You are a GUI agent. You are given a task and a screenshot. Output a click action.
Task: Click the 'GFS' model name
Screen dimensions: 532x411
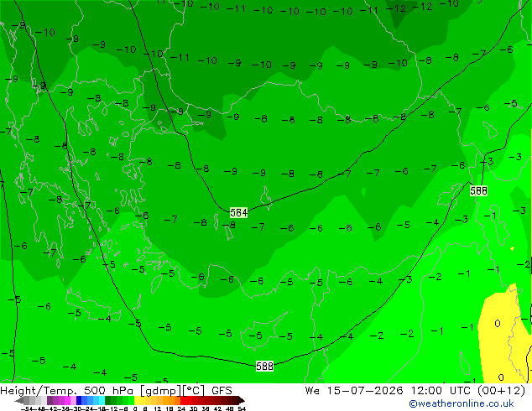pyautogui.click(x=222, y=391)
